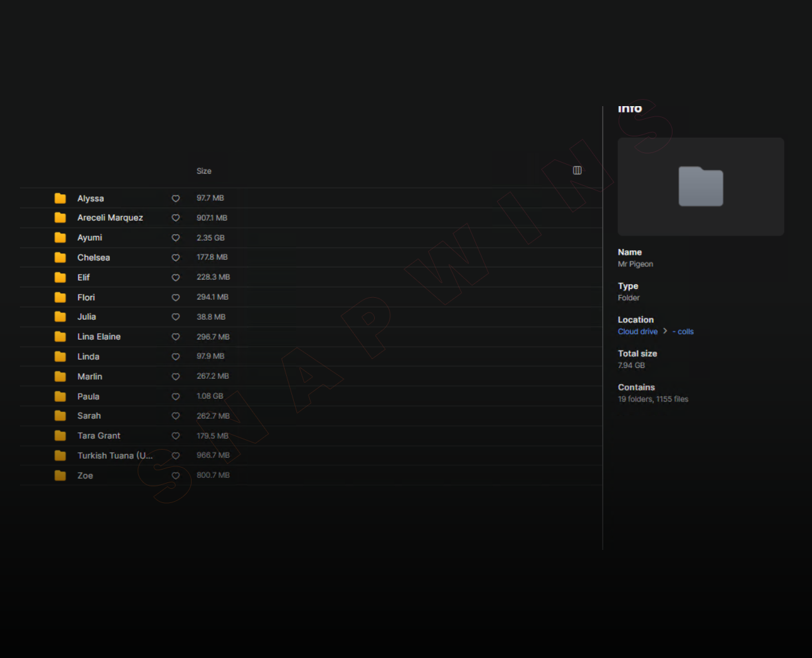Open the column settings icon in header
812x658 pixels.
tap(577, 170)
